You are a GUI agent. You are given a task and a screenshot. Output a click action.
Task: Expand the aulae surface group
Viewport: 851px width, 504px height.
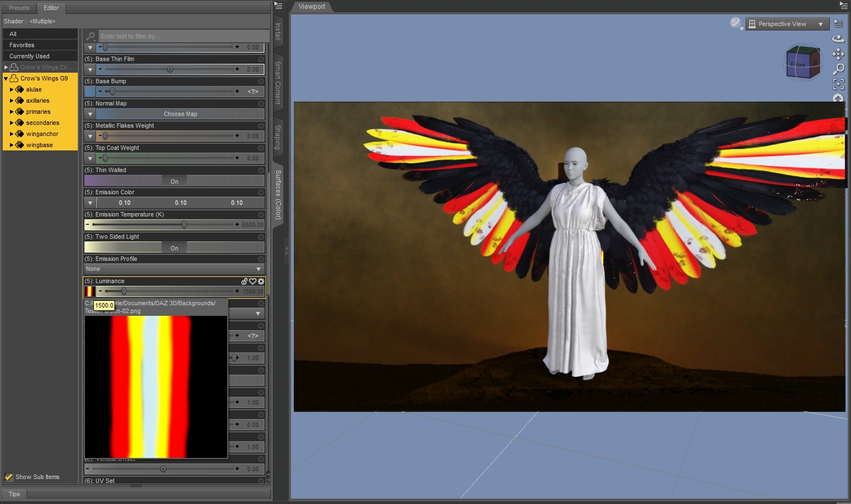(11, 89)
